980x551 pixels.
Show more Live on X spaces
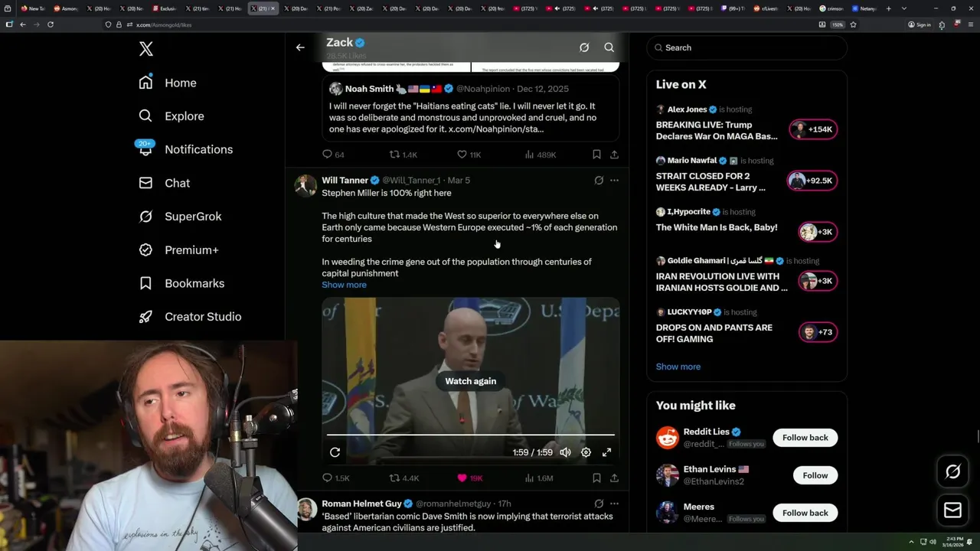click(x=678, y=367)
